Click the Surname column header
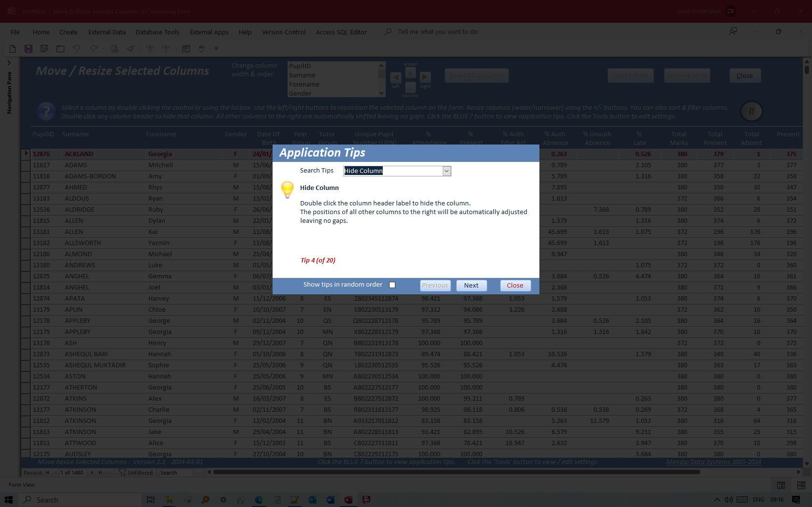The image size is (812, 507). point(75,134)
